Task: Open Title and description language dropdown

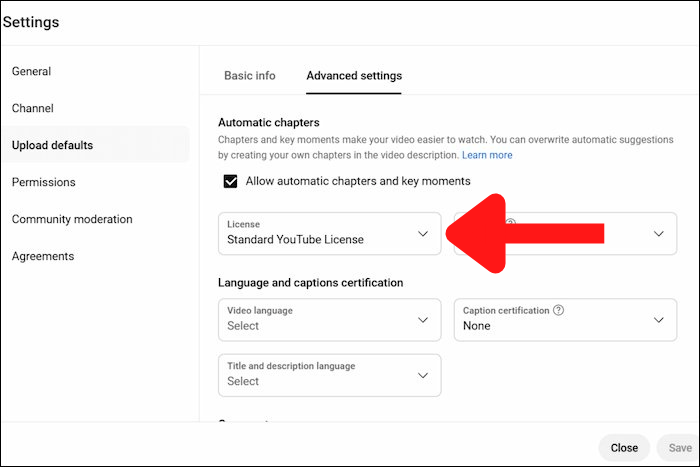Action: (x=329, y=375)
